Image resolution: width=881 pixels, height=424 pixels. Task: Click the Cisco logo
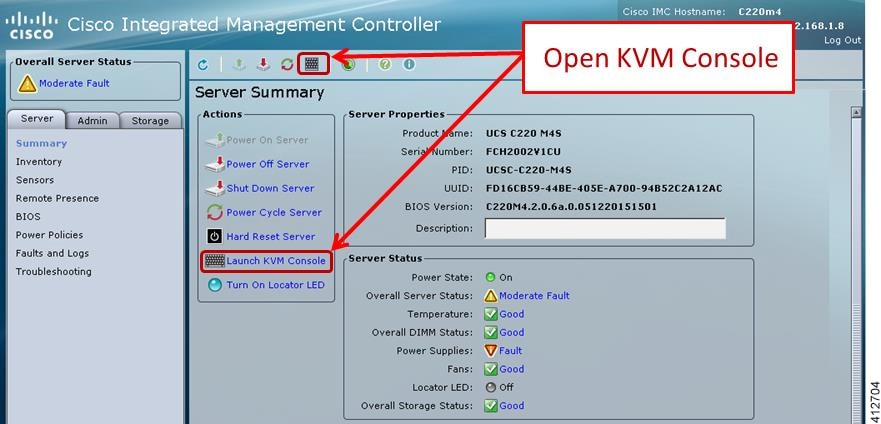tap(32, 25)
